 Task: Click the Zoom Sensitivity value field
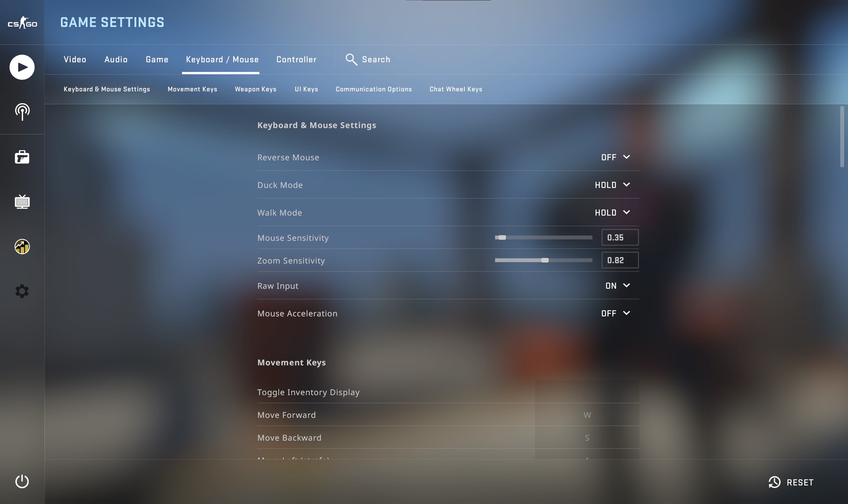point(620,260)
